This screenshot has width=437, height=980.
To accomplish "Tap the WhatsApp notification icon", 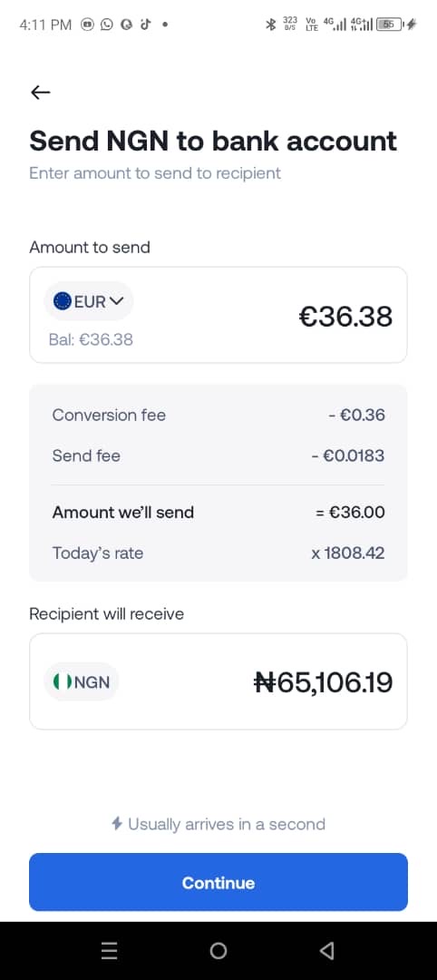I will (107, 25).
